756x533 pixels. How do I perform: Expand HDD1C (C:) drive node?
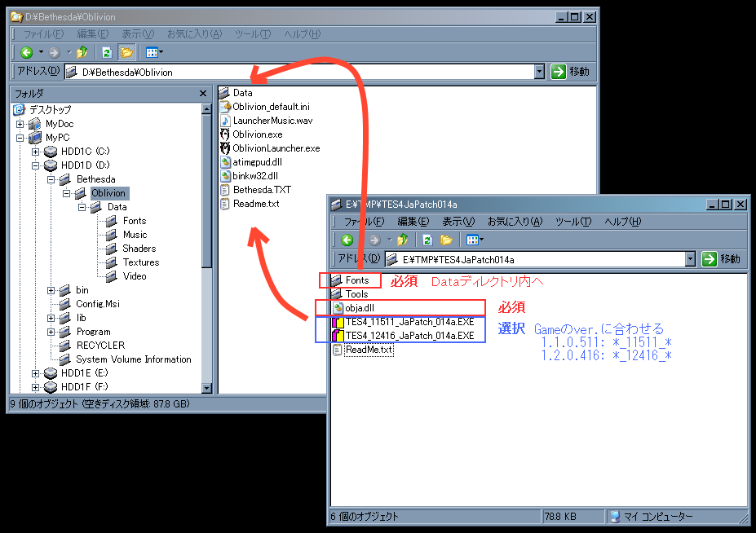tap(35, 152)
